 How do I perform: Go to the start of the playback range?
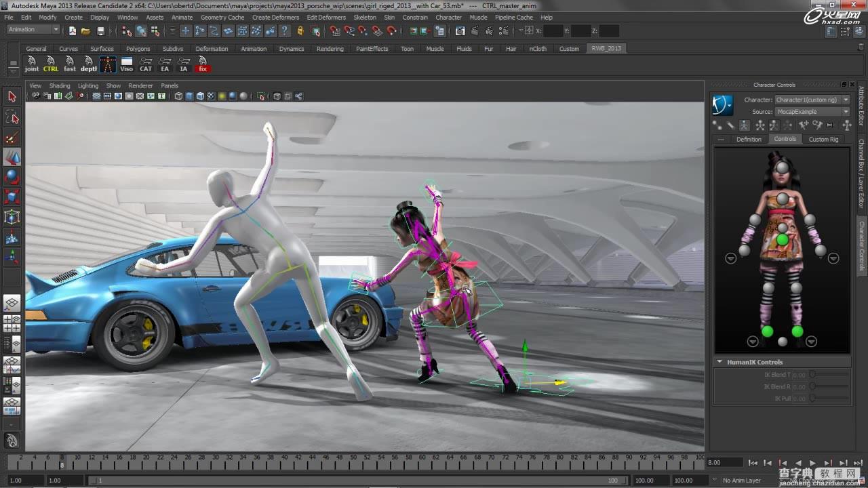(x=753, y=463)
